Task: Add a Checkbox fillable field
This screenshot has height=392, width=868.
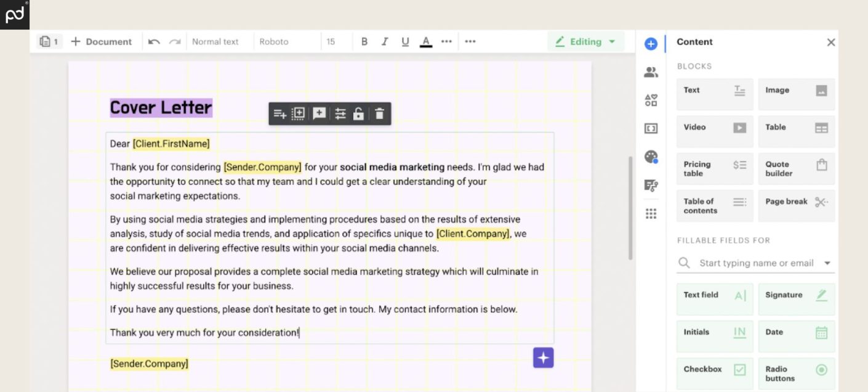Action: pyautogui.click(x=714, y=374)
